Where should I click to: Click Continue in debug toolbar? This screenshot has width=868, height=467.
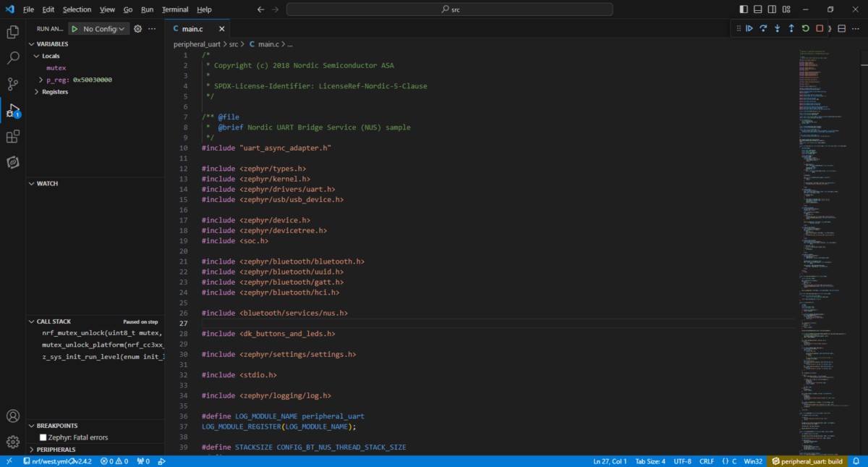[749, 28]
